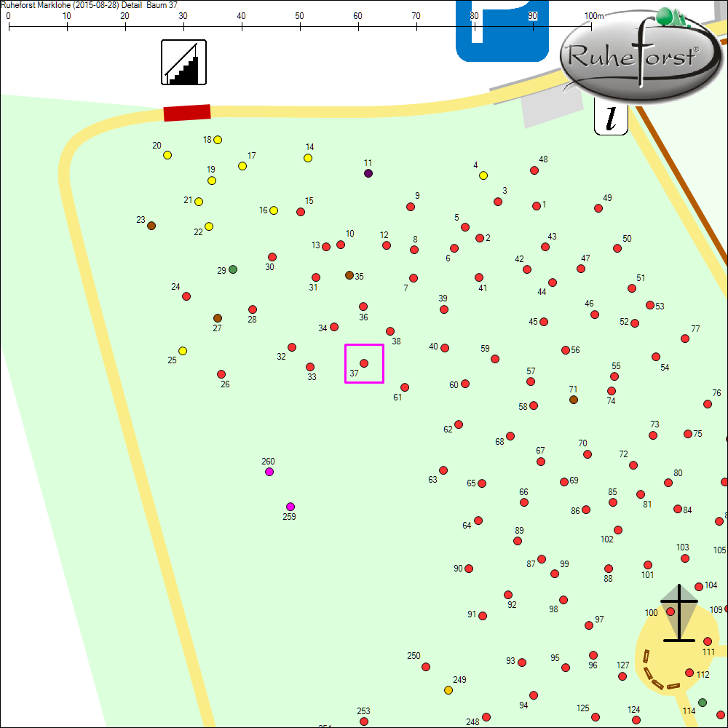Select yellow tree marker 16
Screen dimensions: 728x728
click(x=274, y=210)
